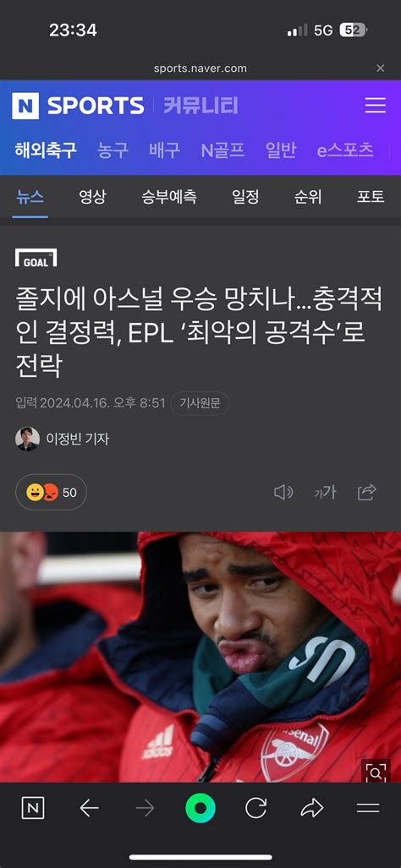The image size is (401, 868).
Task: Tap the 기사원문 button
Action: pyautogui.click(x=200, y=403)
